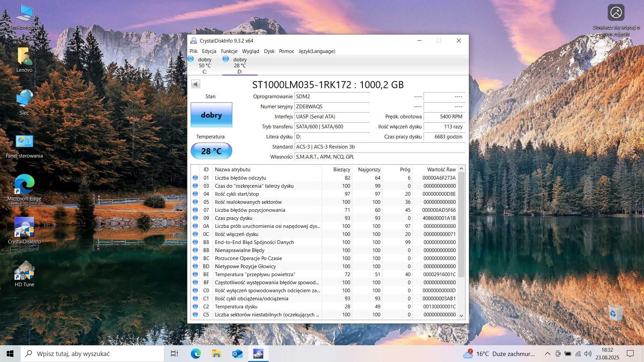Click CrystalDiskInfo taskbar button

tap(258, 354)
